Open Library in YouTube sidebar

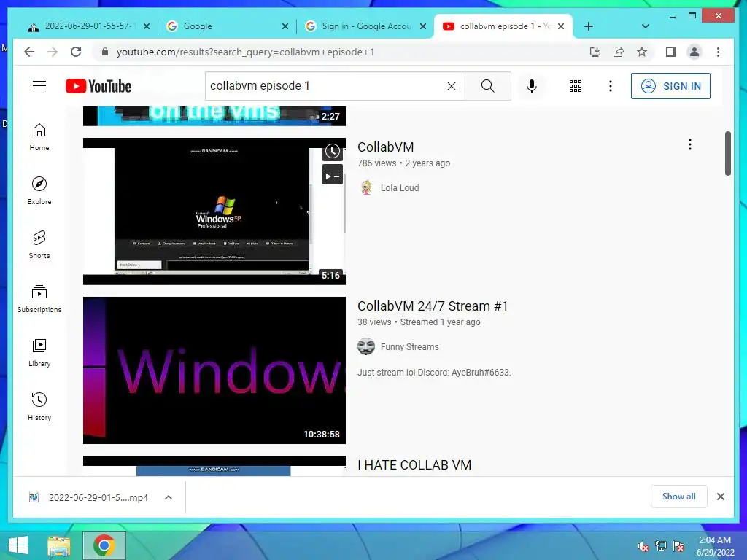pos(39,352)
